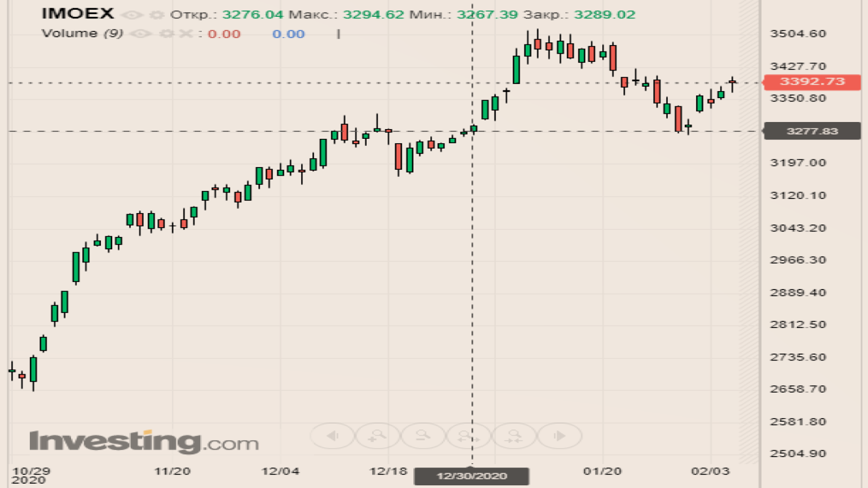Click price axis label 3197.00
Screen dimensions: 868x488
pyautogui.click(x=798, y=163)
